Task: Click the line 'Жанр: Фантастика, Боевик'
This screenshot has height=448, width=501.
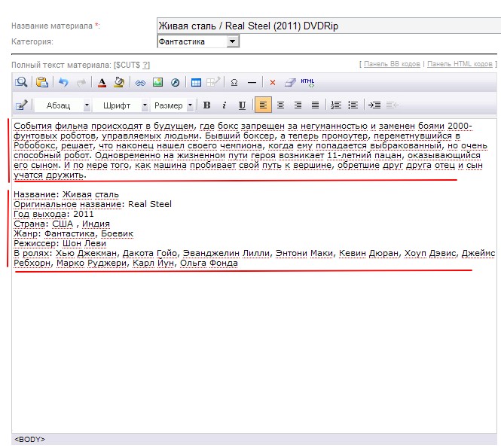Action: point(74,233)
